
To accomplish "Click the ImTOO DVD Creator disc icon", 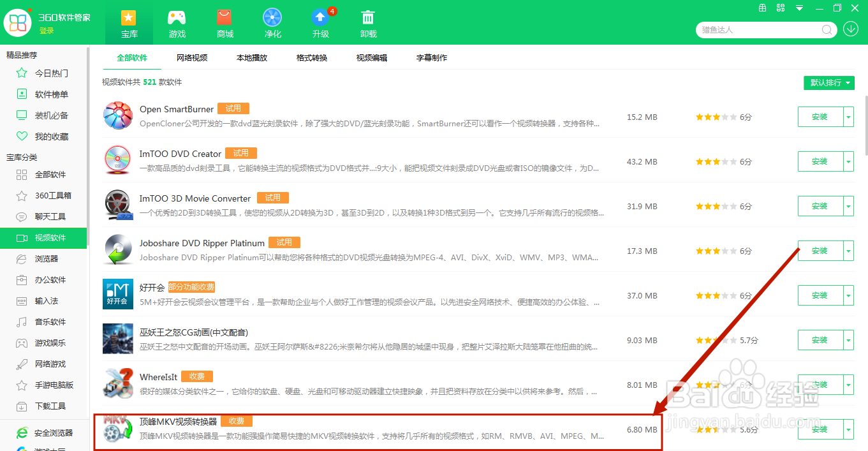I will [118, 160].
